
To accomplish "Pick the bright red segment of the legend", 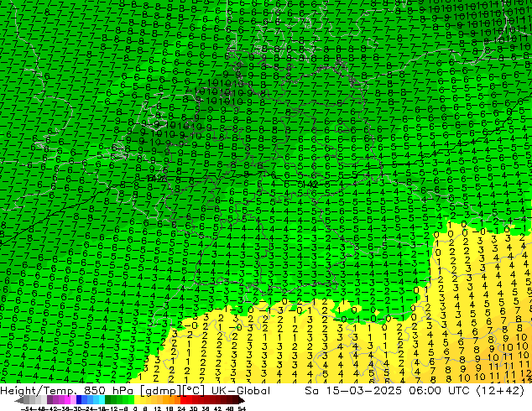I will (183, 400).
